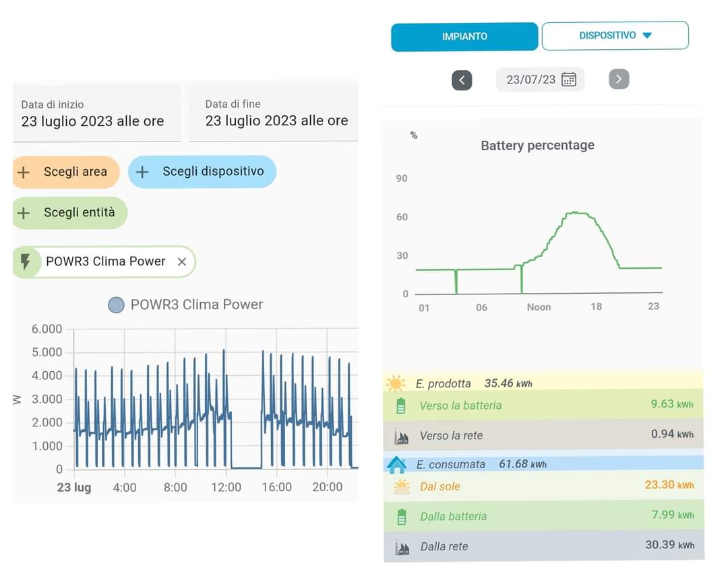This screenshot has height=582, width=728.
Task: Toggle POWR3 Clima Power legend circle
Action: point(116,305)
